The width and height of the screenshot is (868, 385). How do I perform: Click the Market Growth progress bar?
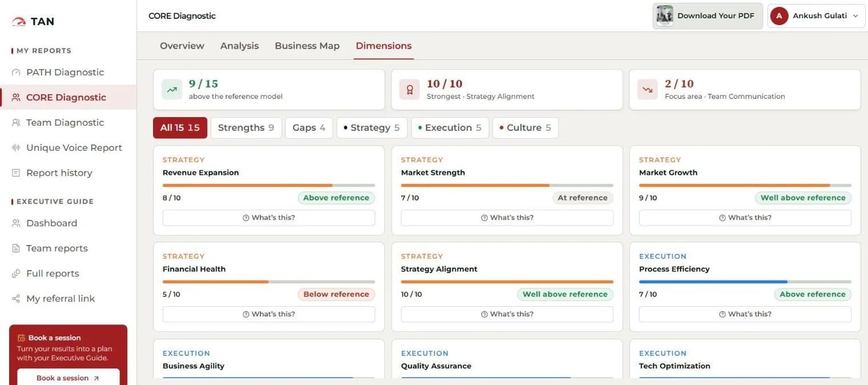coord(745,185)
